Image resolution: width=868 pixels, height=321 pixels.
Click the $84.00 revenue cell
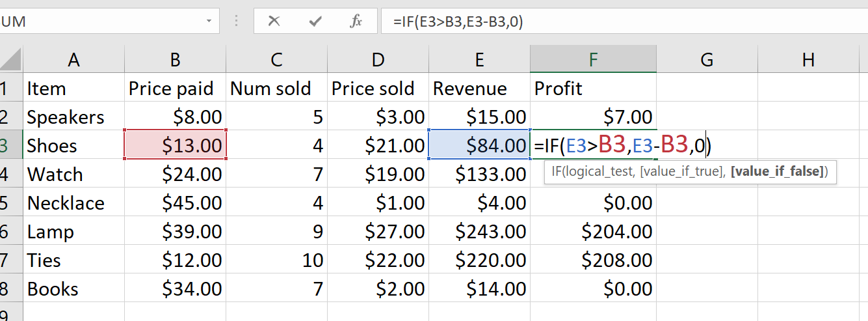479,145
